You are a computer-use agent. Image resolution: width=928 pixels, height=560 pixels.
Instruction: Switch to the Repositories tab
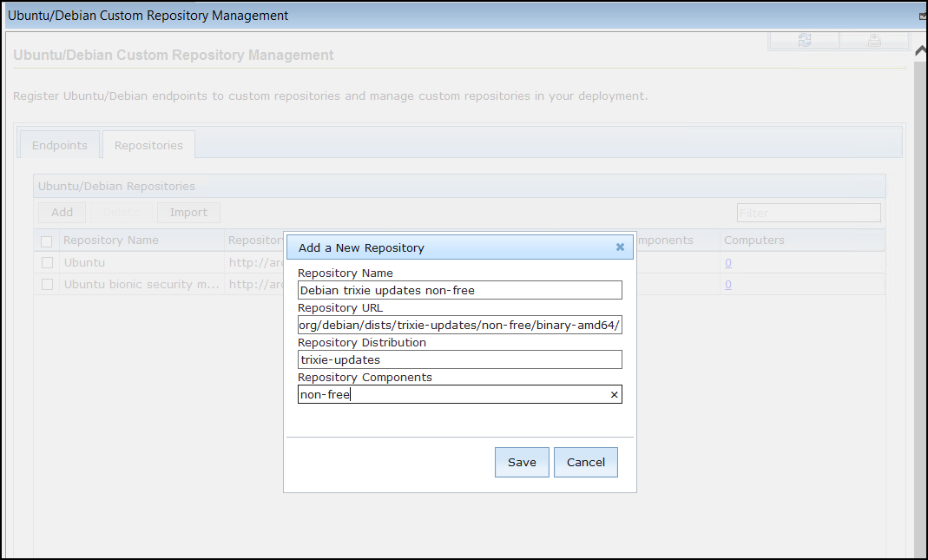148,145
